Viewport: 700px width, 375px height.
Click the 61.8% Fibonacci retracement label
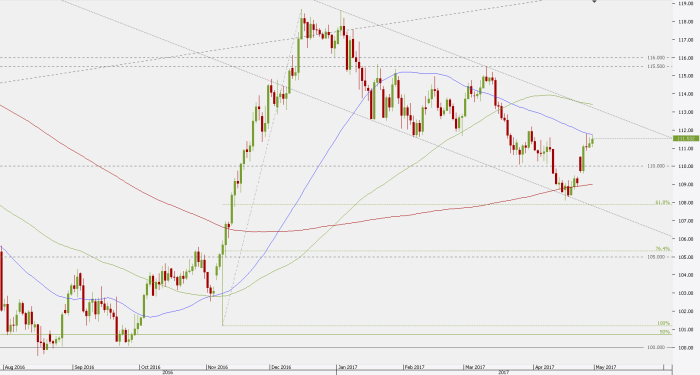(x=663, y=202)
